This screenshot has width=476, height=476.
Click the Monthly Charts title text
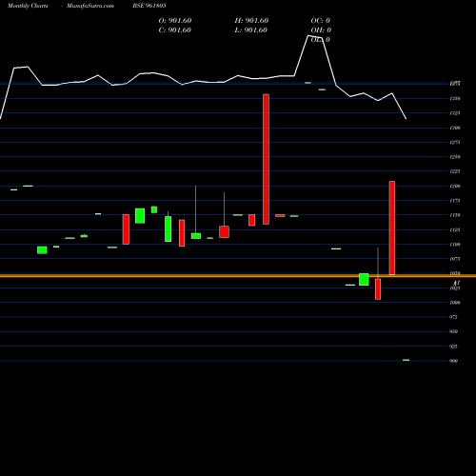point(28,6)
